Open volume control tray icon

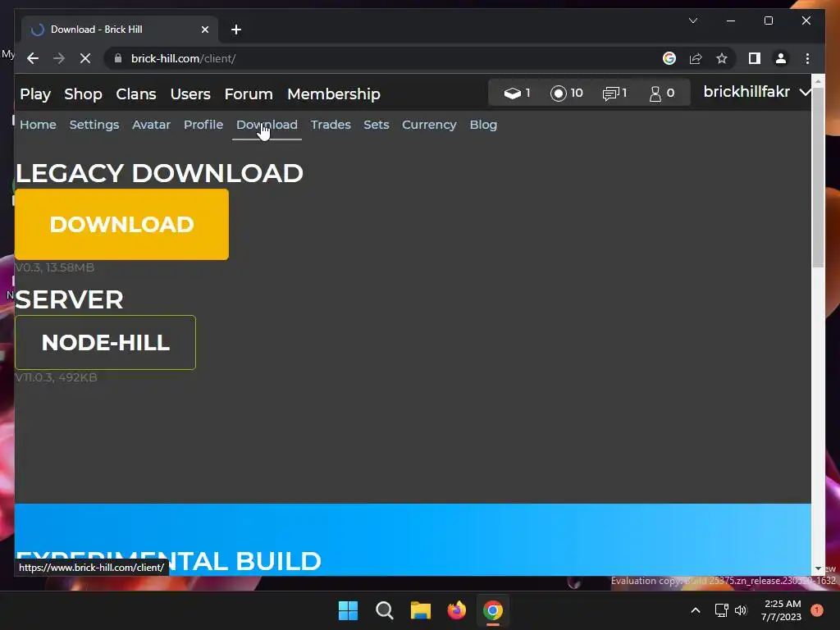tap(741, 610)
